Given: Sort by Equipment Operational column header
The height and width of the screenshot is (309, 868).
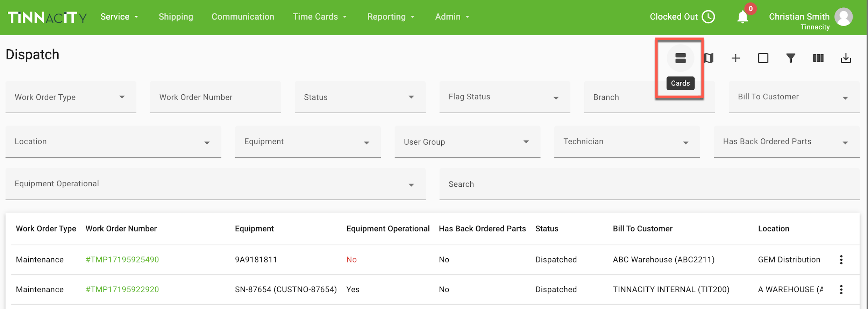Looking at the screenshot, I should (388, 229).
